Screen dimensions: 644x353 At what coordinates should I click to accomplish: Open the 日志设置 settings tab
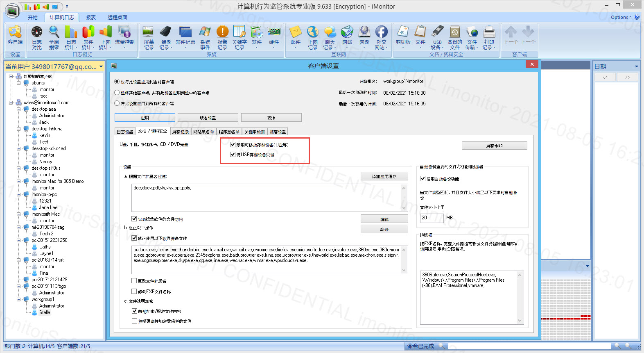pos(125,132)
